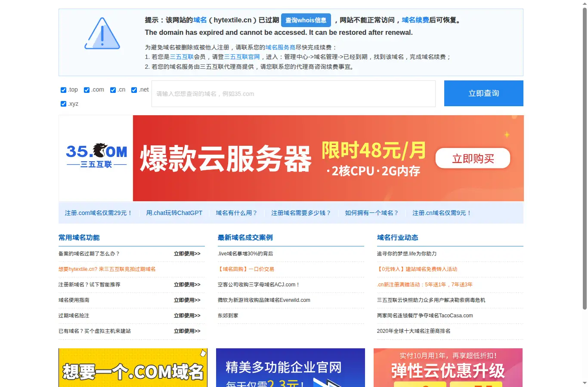Open 空客公司收购ACJ.com article
588x387 pixels.
(259, 285)
